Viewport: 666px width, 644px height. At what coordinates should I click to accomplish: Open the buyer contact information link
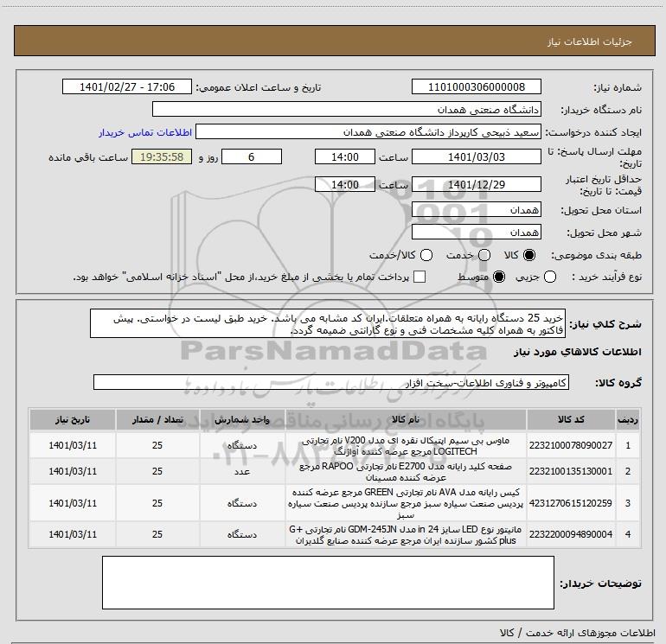(x=145, y=132)
